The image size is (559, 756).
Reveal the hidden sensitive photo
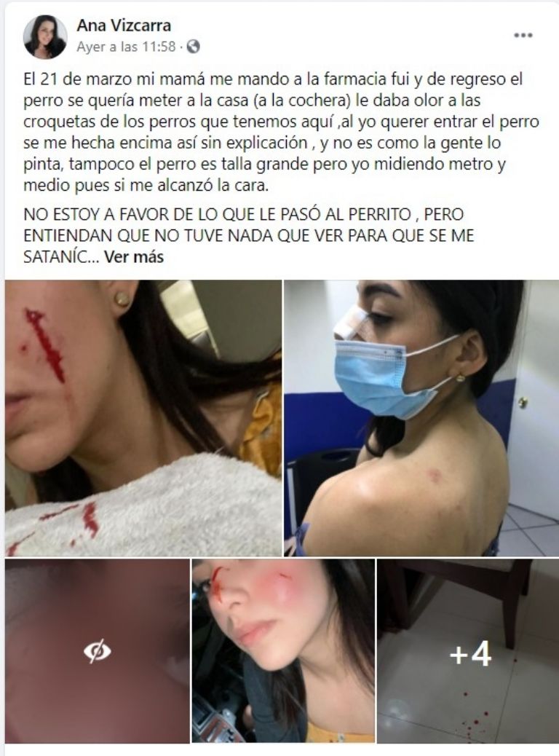[98, 651]
